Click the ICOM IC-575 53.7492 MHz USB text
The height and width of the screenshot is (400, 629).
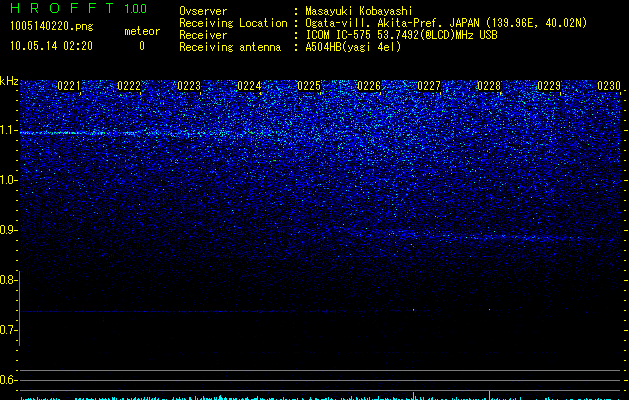pos(401,35)
